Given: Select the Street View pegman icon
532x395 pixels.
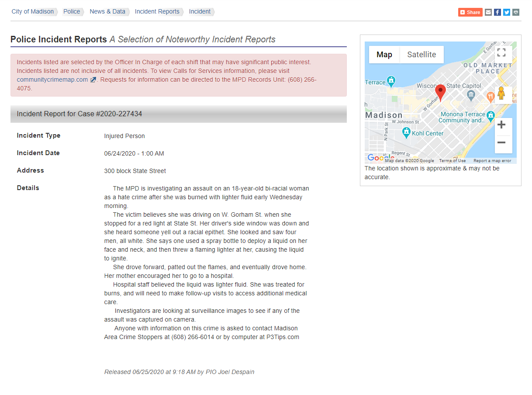Looking at the screenshot, I should pos(501,94).
